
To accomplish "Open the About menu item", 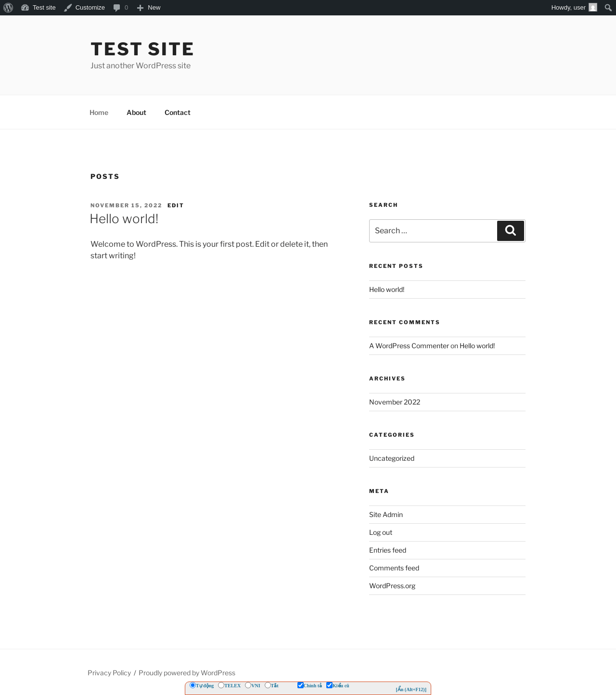I will (136, 113).
